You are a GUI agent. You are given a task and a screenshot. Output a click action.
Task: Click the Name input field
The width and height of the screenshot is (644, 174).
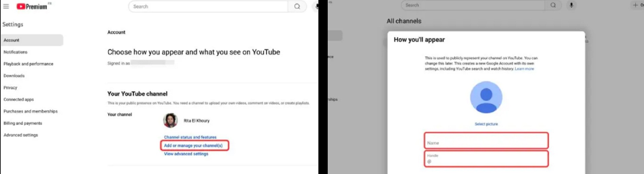pos(486,141)
